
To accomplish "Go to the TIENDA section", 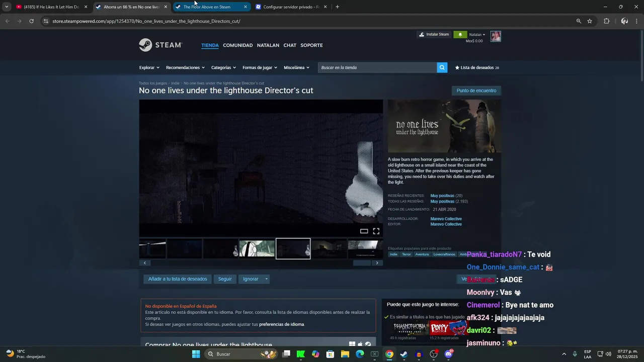I will coord(210,45).
